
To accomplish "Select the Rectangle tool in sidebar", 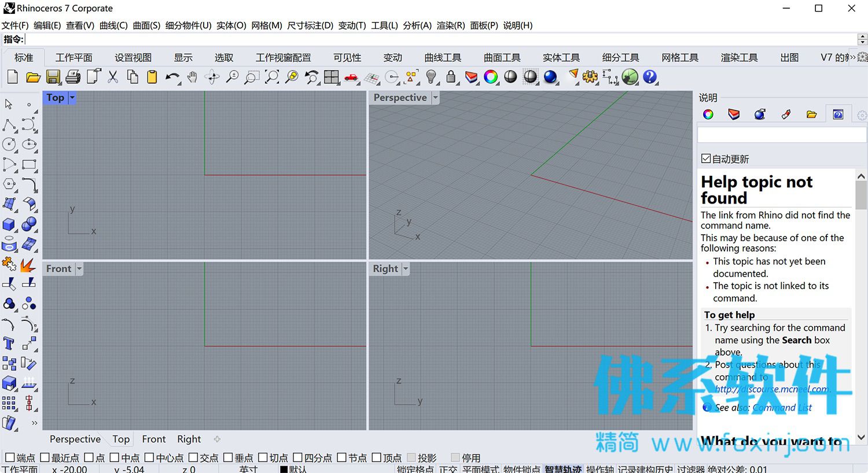I will pyautogui.click(x=29, y=164).
